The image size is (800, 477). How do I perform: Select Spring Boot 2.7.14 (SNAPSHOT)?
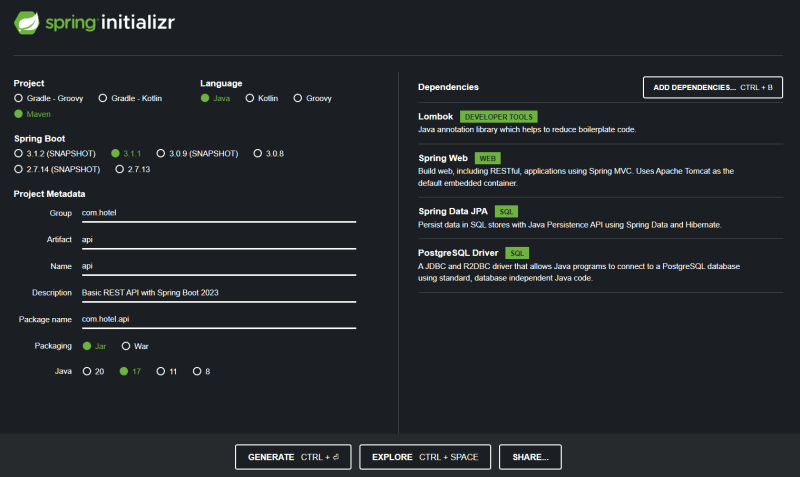coord(57,169)
